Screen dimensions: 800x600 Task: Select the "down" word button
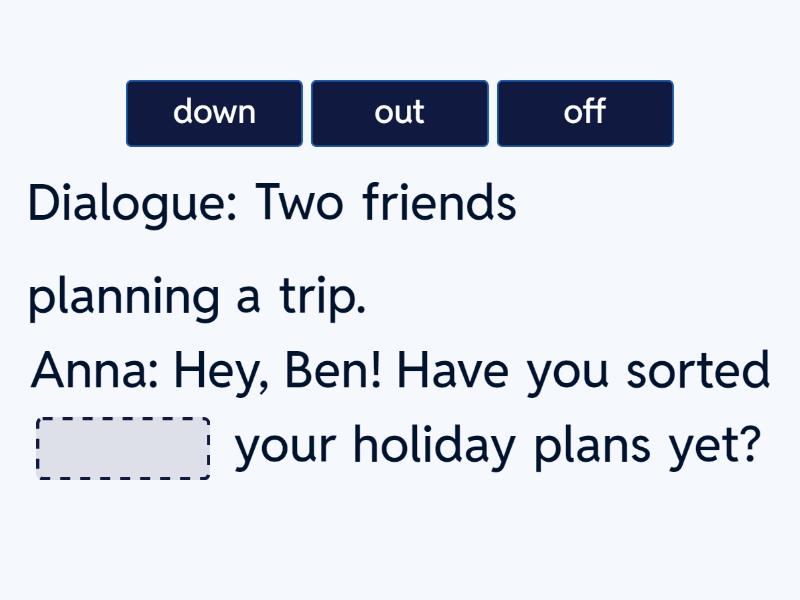coord(214,113)
